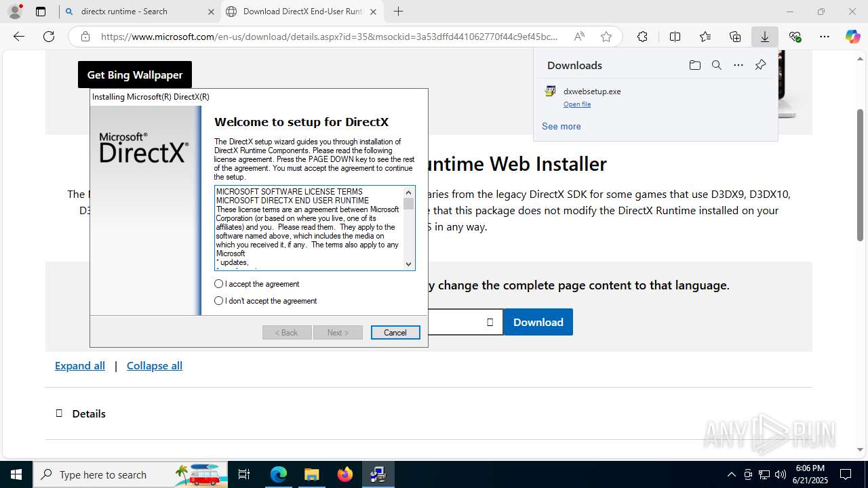The image size is (868, 488).
Task: Click the DirectX installer taskbar icon
Action: [378, 474]
